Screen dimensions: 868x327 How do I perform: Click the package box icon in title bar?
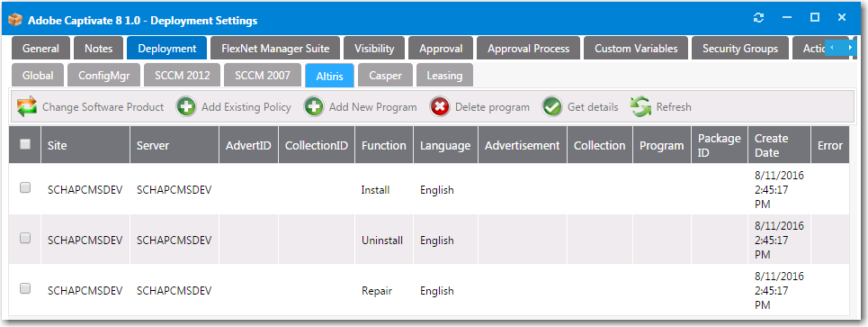(15, 21)
